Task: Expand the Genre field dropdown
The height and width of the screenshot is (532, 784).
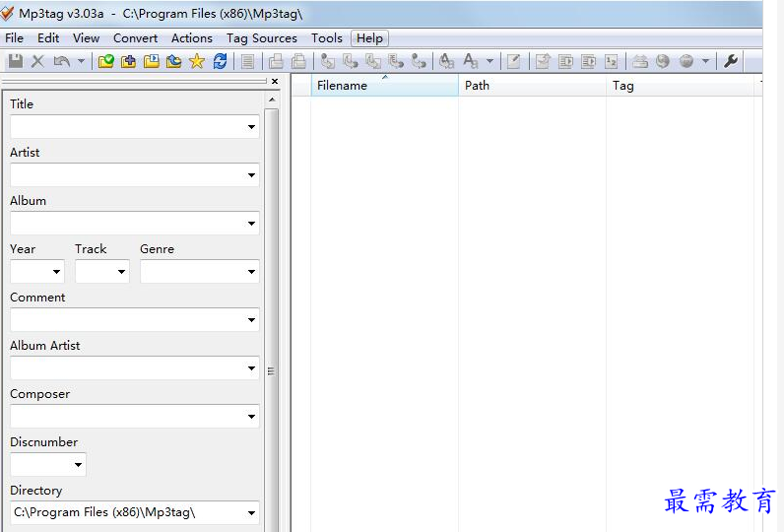Action: click(251, 272)
